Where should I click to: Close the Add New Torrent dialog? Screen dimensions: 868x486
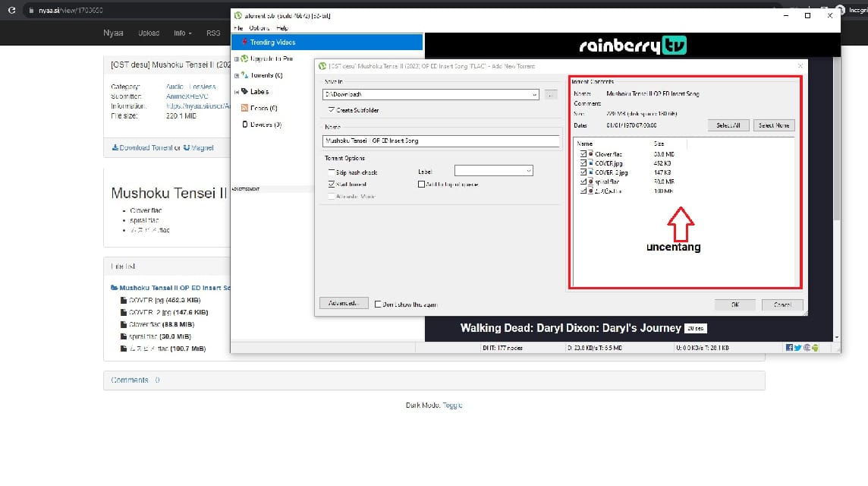(x=800, y=66)
